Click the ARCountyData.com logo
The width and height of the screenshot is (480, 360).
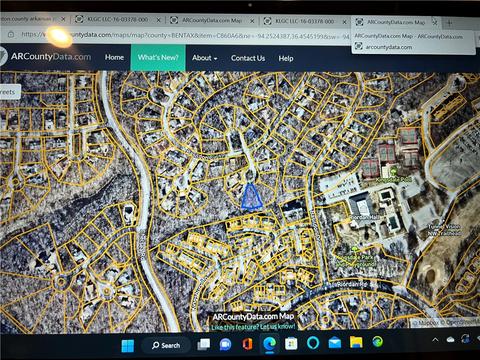(46, 56)
